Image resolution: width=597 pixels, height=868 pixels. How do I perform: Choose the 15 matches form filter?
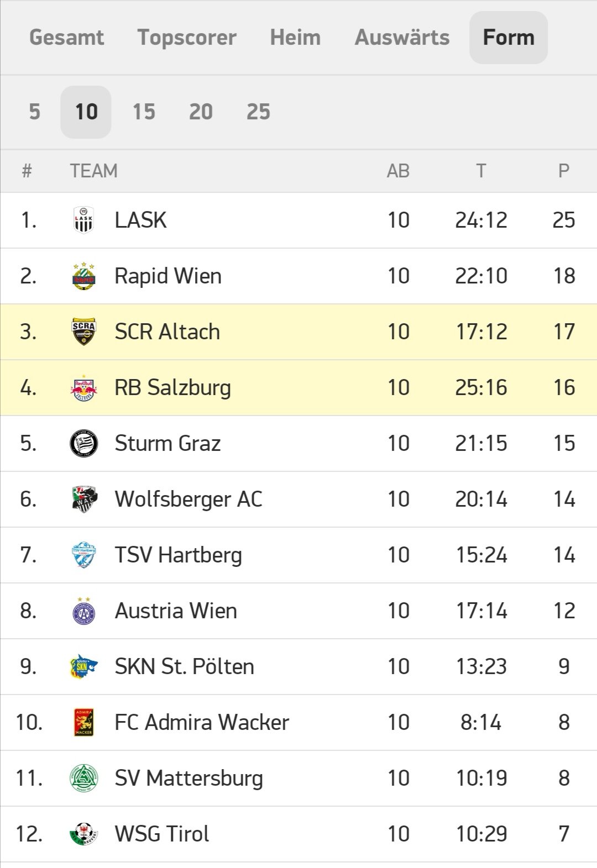[144, 112]
